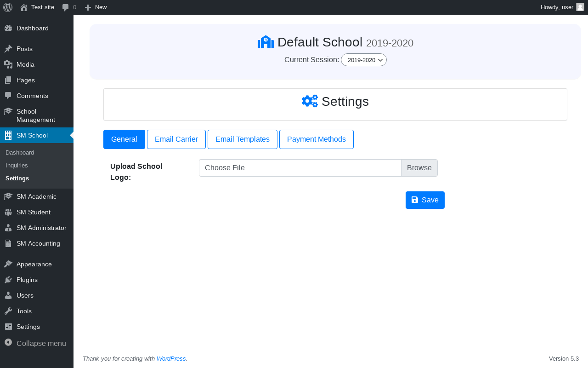The height and width of the screenshot is (368, 588).
Task: Open the Current Session dropdown
Action: click(x=364, y=60)
